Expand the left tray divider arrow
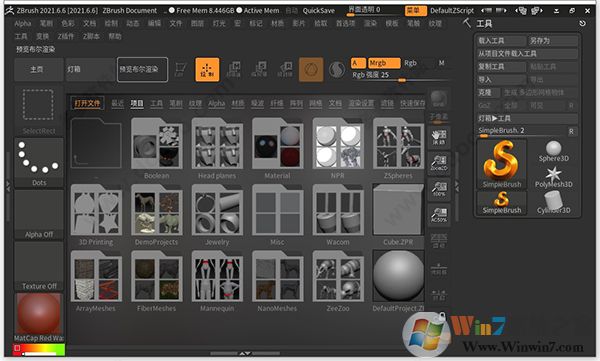Image resolution: width=600 pixels, height=361 pixels. coord(8,186)
